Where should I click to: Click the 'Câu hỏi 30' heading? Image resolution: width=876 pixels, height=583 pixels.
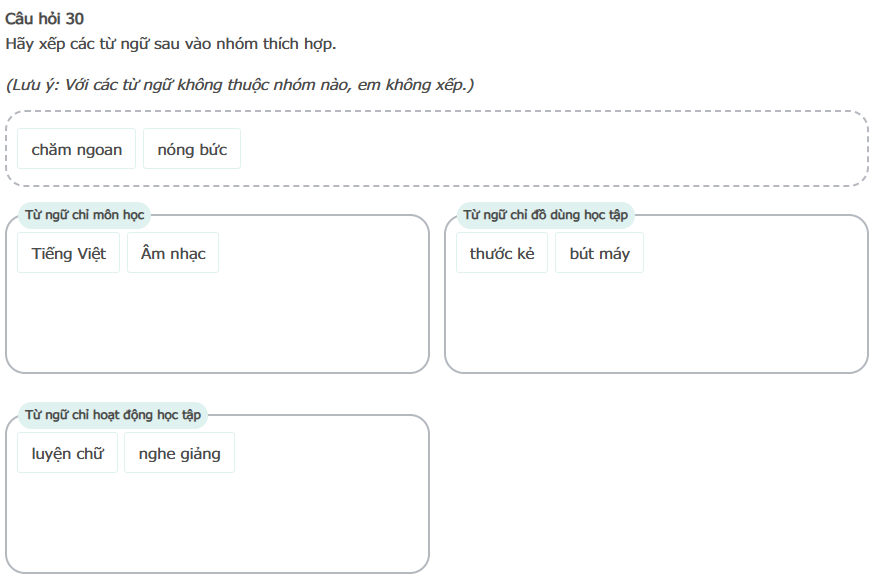coord(45,18)
